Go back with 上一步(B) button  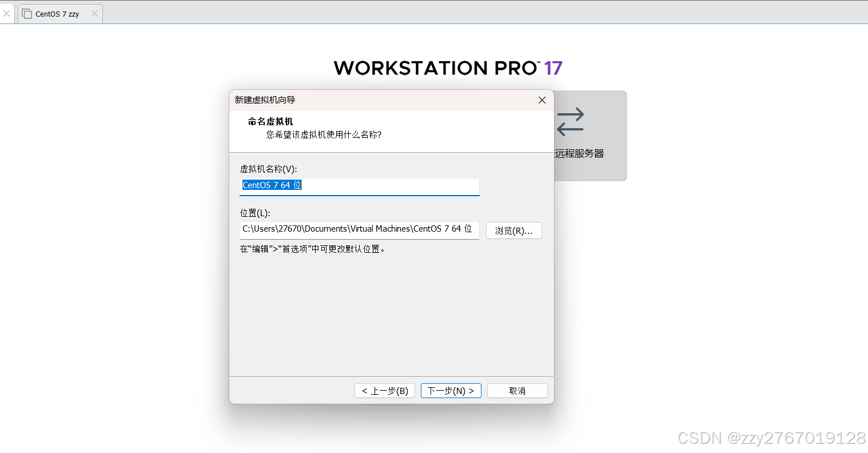(385, 391)
